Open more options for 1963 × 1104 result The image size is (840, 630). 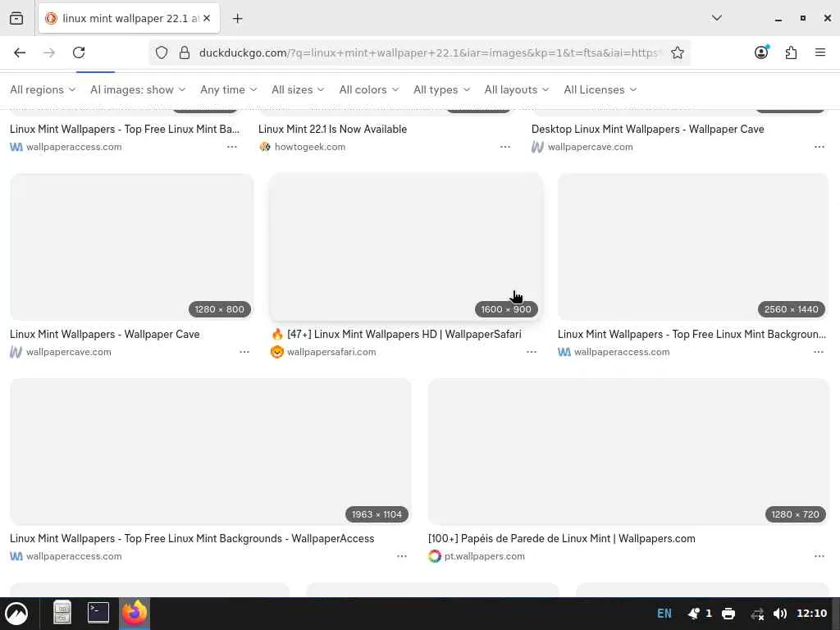click(402, 557)
